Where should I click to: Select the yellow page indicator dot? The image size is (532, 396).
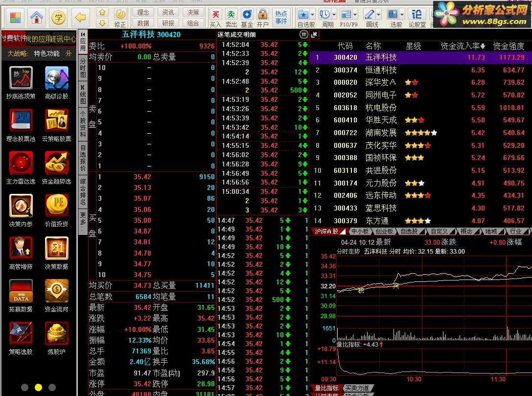38,387
